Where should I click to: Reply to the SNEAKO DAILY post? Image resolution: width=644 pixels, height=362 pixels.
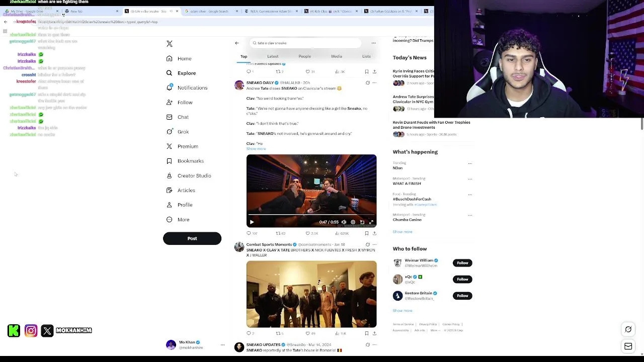point(249,233)
